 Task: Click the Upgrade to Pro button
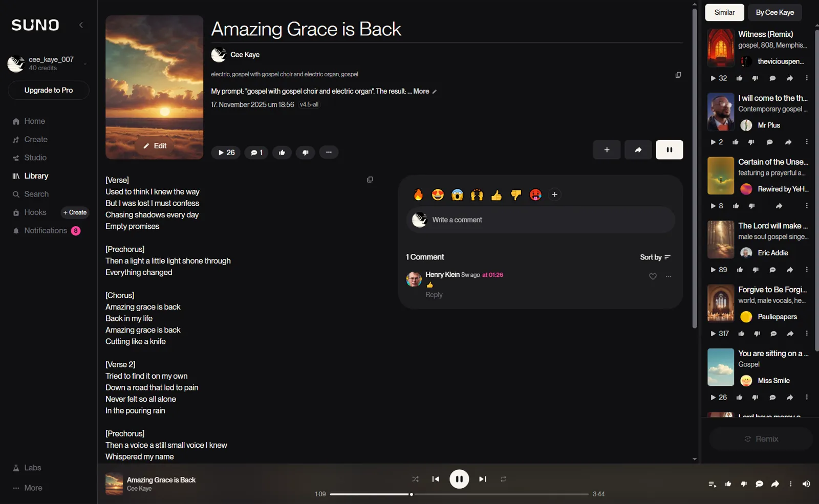pyautogui.click(x=49, y=91)
